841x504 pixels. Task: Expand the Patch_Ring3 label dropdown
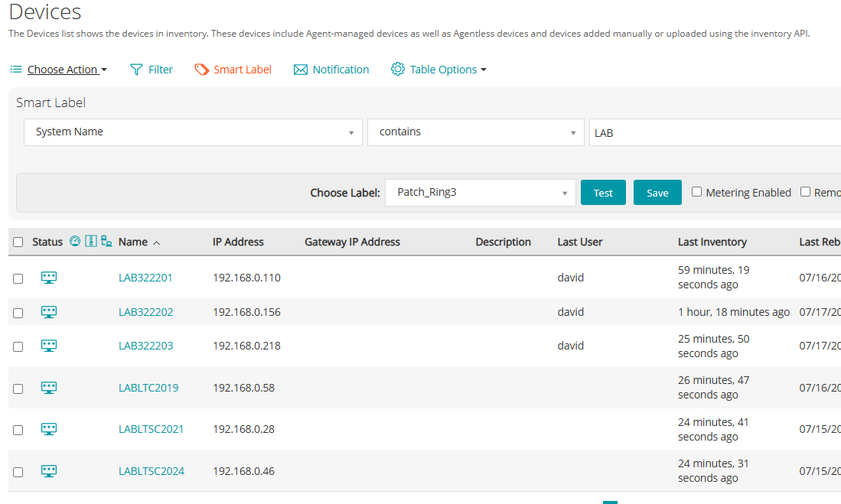tap(480, 193)
